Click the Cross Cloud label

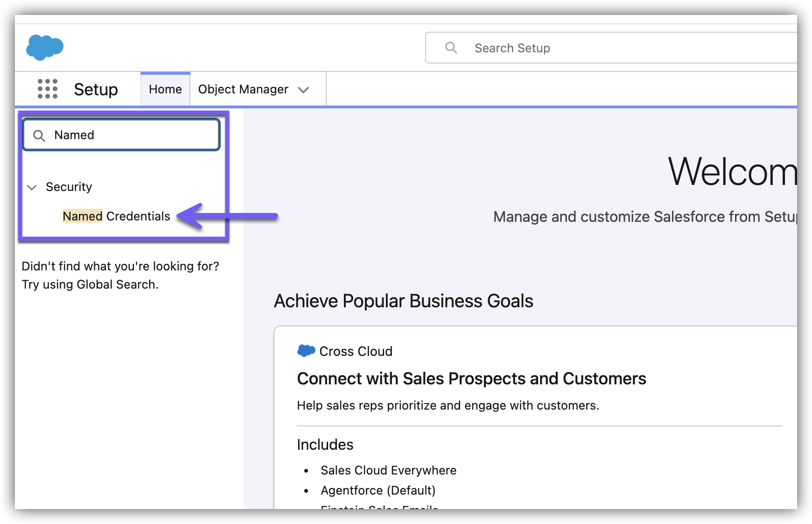point(356,351)
